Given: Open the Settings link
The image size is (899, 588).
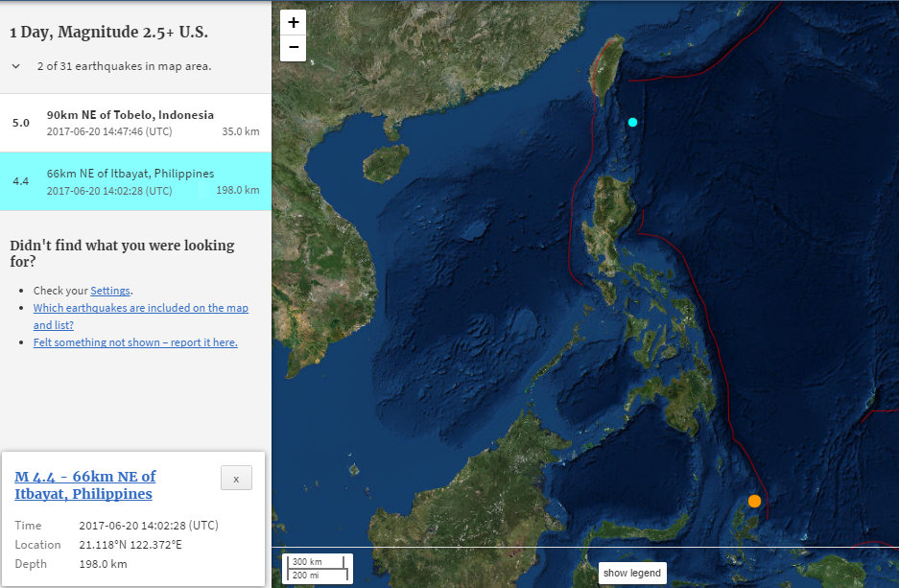Looking at the screenshot, I should (x=109, y=290).
